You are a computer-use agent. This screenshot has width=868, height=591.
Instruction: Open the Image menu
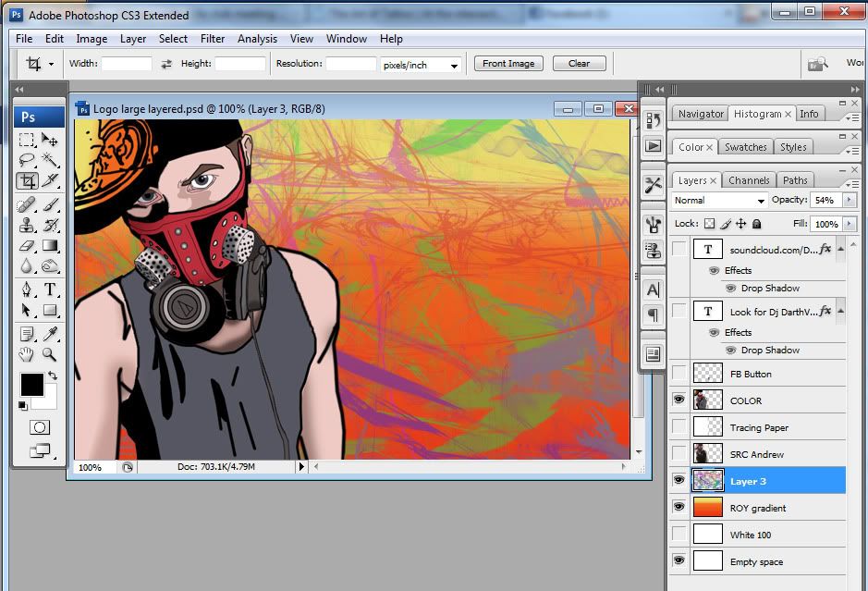point(92,39)
